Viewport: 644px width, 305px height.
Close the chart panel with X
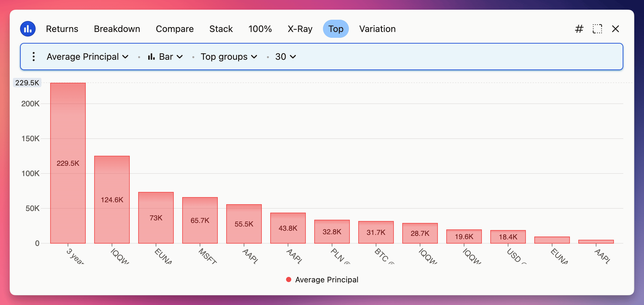(x=616, y=29)
